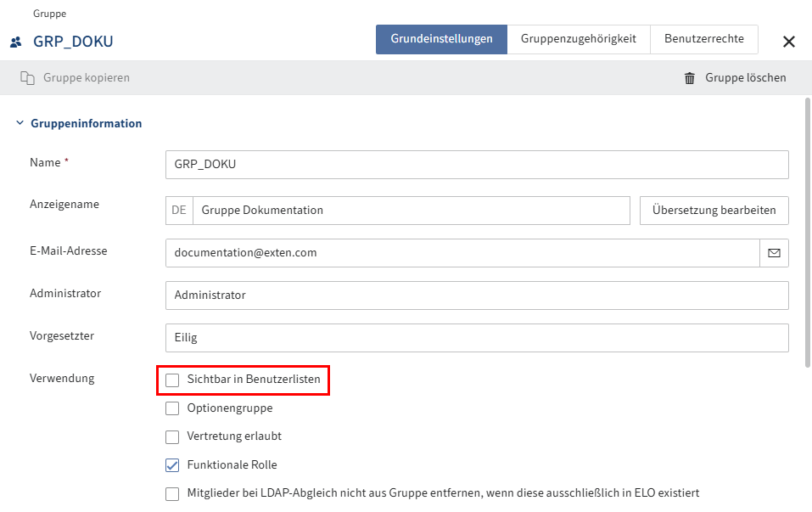This screenshot has height=512, width=812.
Task: Select the Grundeinstellungen tab
Action: (441, 38)
